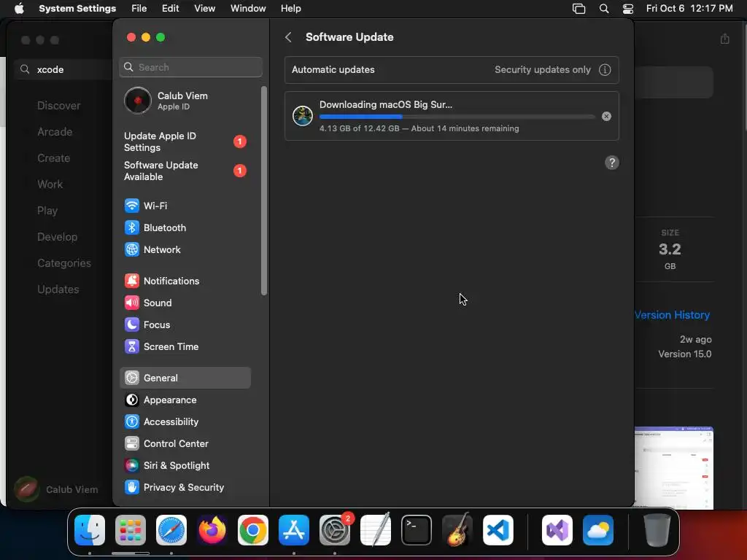Click Update Apple ID Settings

coord(185,142)
